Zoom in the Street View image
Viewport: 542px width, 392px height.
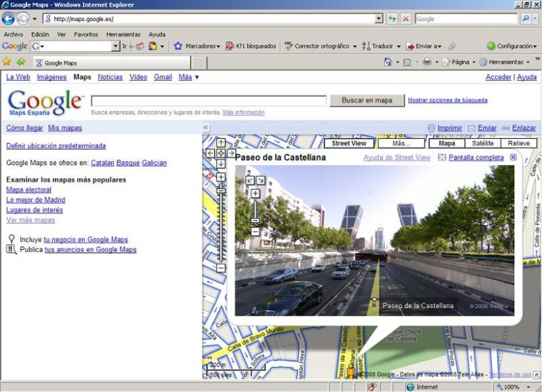coord(255,194)
